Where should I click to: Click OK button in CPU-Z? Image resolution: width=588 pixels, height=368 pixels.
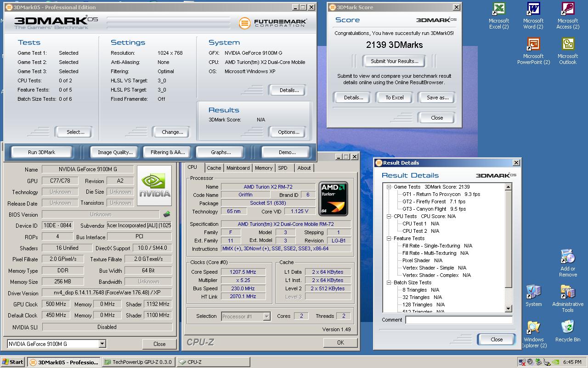[340, 342]
